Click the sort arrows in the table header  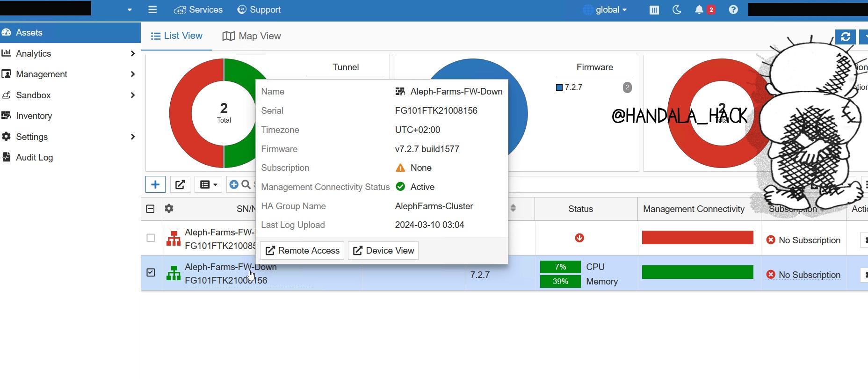pyautogui.click(x=513, y=208)
